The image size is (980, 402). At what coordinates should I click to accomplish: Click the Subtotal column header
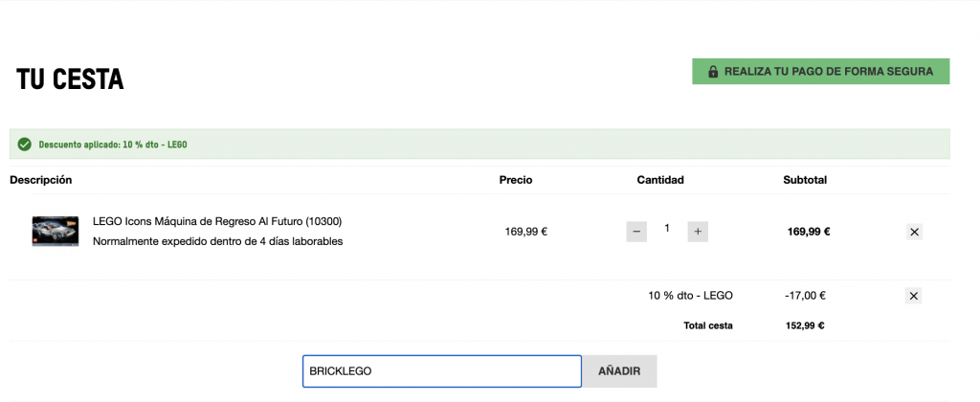pyautogui.click(x=805, y=180)
